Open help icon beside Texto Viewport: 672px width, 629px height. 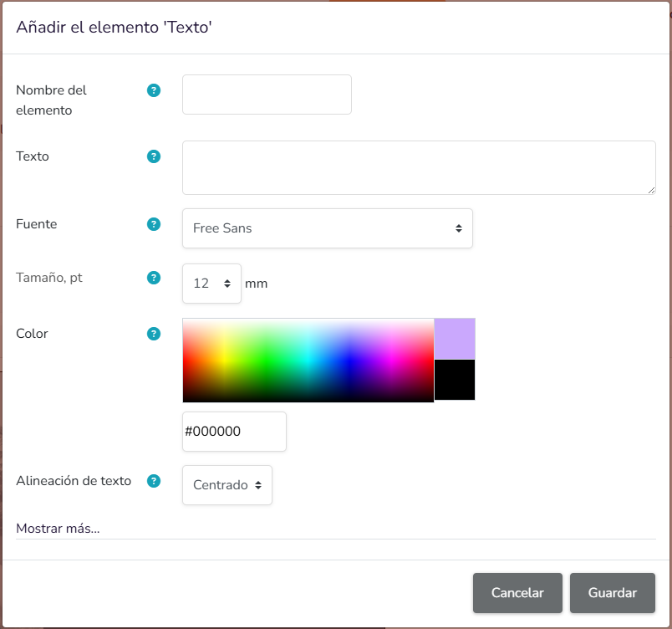154,156
